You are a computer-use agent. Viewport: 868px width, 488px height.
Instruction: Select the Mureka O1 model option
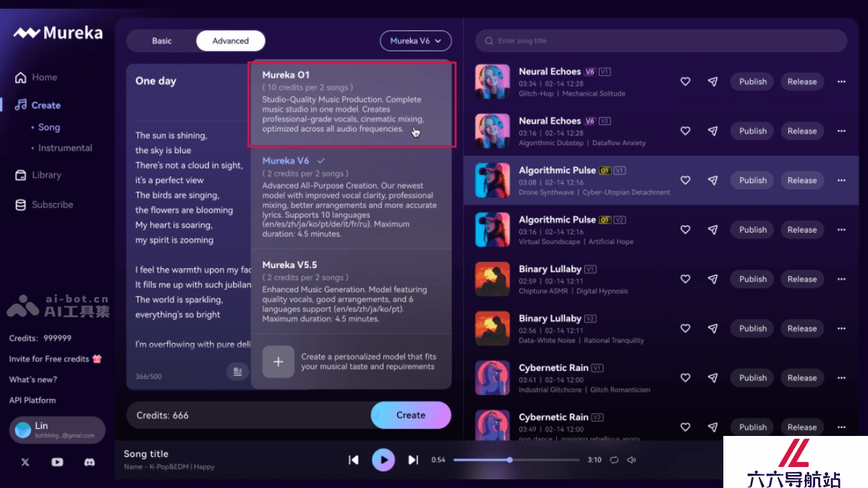(x=352, y=104)
